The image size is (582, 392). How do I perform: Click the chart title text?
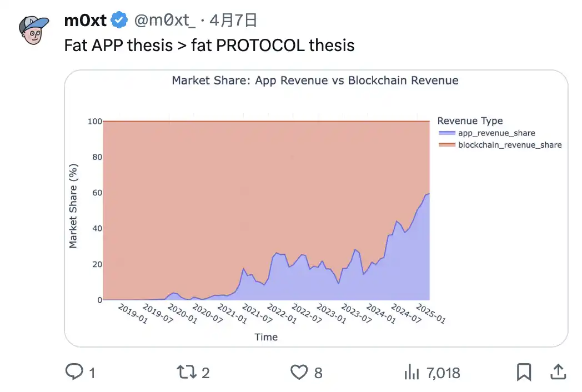[315, 81]
